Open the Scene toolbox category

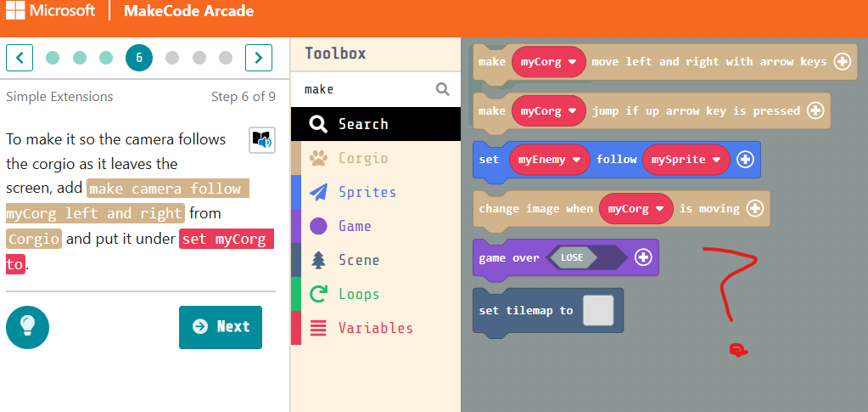coord(376,260)
